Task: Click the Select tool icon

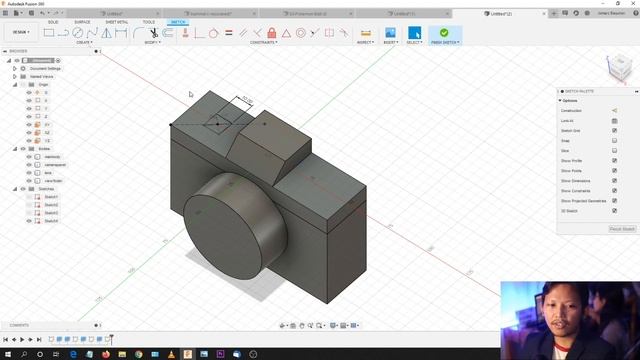Action: click(x=414, y=33)
